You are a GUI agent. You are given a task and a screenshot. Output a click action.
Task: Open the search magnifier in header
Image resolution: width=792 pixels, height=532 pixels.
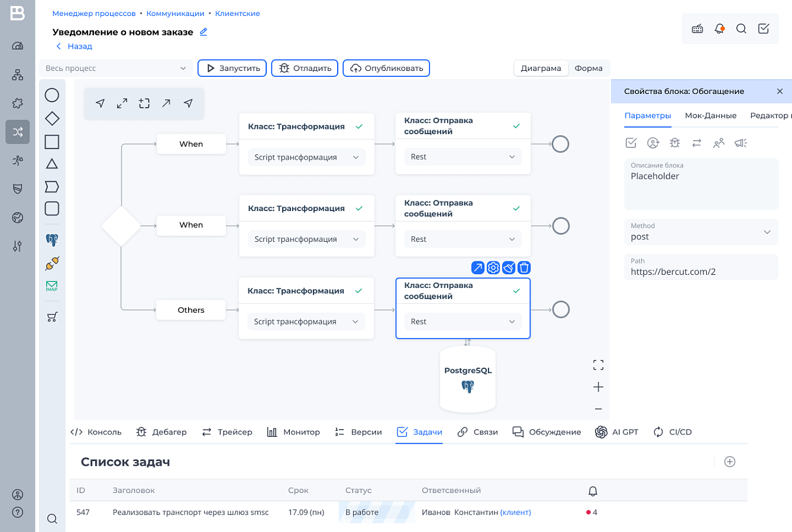point(741,28)
